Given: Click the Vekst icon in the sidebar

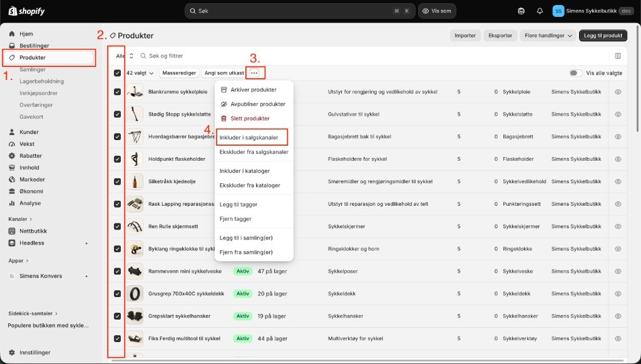Looking at the screenshot, I should (x=12, y=144).
